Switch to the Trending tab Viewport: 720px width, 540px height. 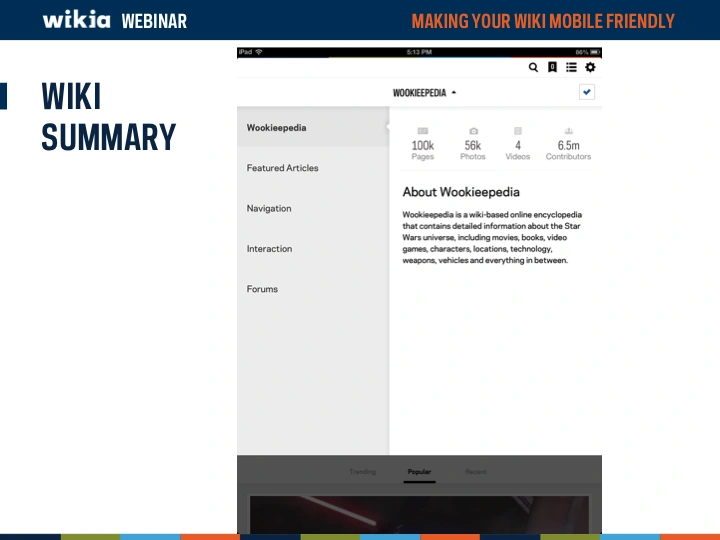pos(362,472)
